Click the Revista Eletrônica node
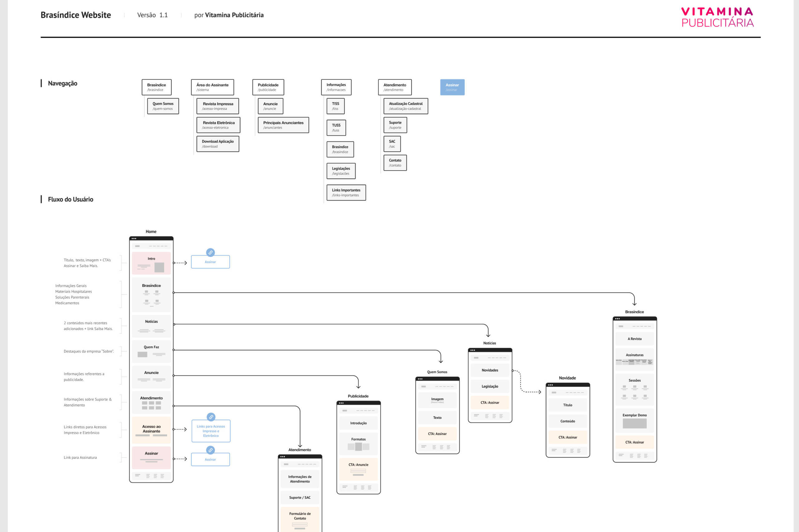The image size is (799, 532). click(x=218, y=125)
